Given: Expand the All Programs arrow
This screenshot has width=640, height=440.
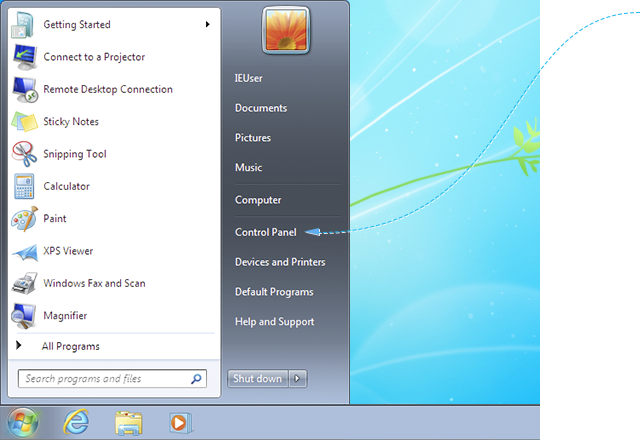Looking at the screenshot, I should [18, 345].
